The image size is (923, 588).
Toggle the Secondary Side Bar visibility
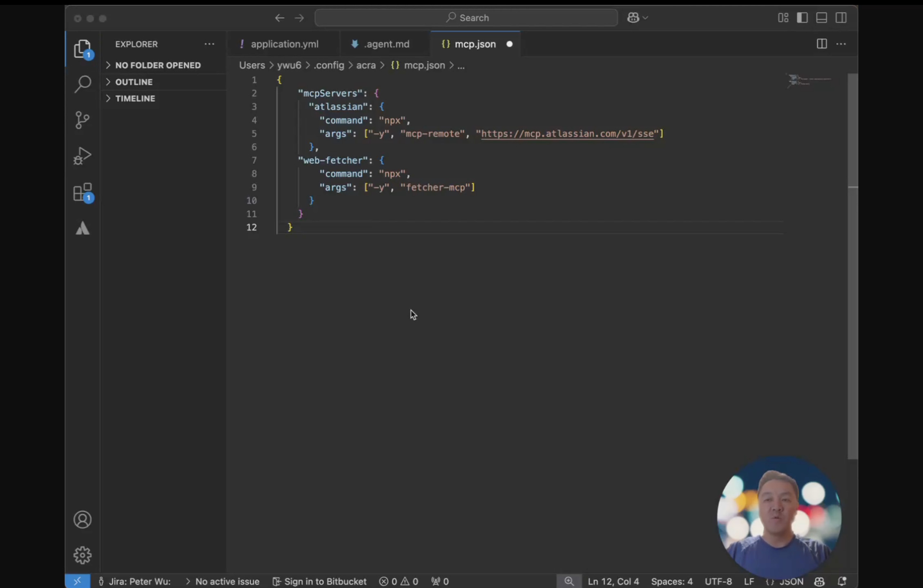[841, 18]
